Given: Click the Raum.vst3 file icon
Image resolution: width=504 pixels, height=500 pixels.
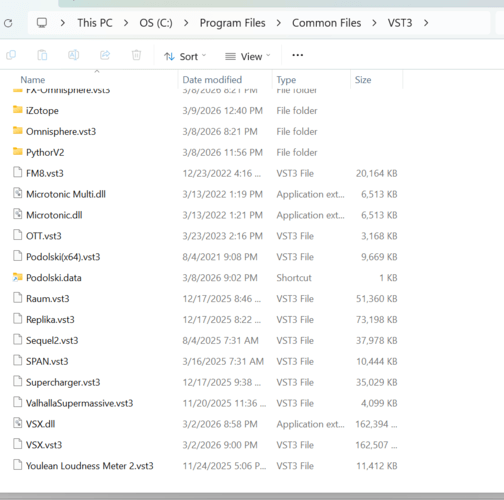Looking at the screenshot, I should point(17,298).
